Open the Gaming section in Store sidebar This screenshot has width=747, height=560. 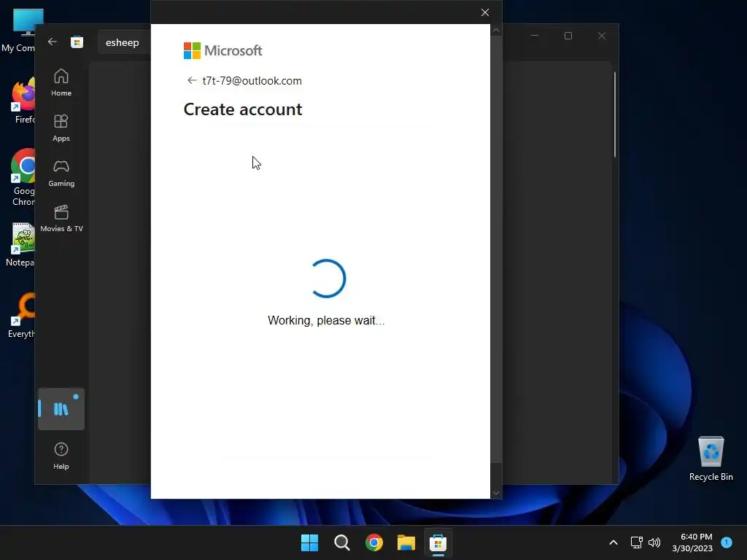pyautogui.click(x=61, y=173)
